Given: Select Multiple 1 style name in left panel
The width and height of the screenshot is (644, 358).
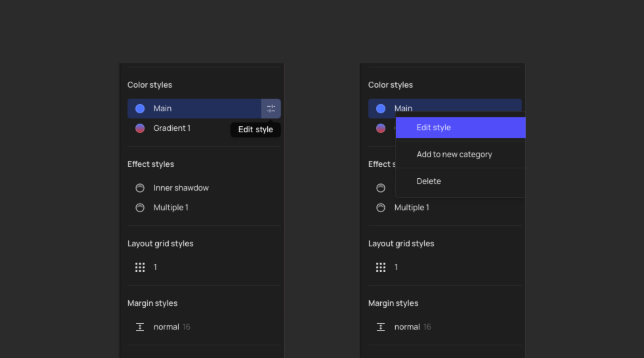Looking at the screenshot, I should (171, 208).
